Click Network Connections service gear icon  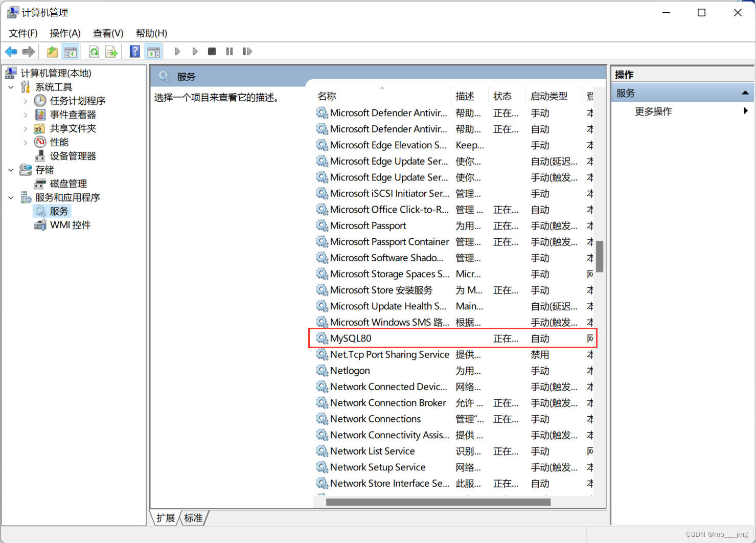322,419
